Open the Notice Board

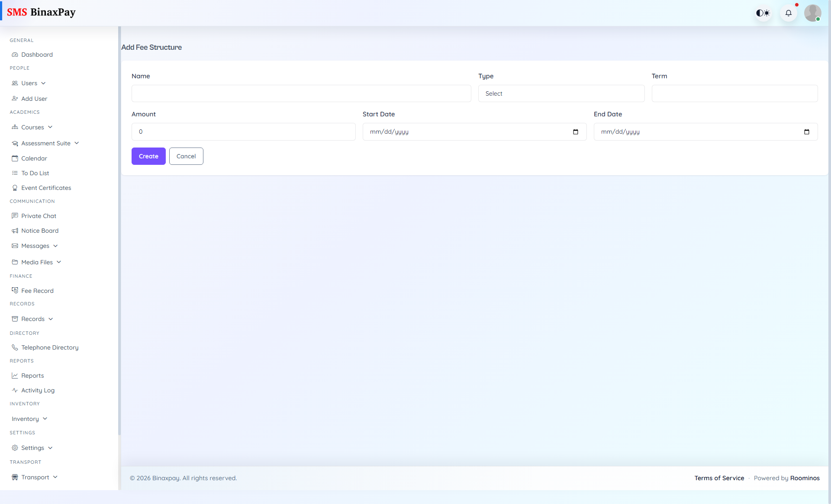click(x=40, y=231)
